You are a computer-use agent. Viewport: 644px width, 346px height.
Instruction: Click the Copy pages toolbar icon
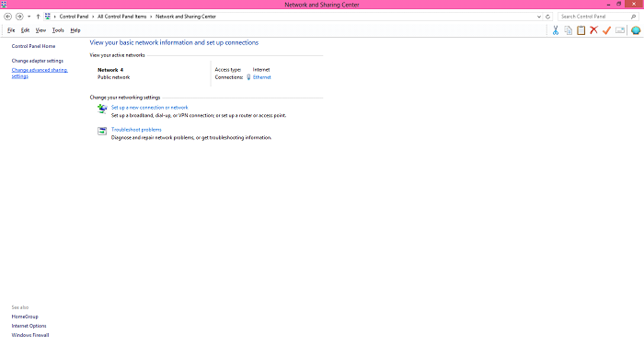[x=568, y=30]
